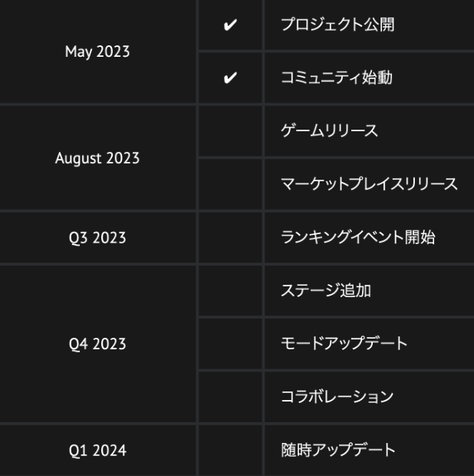This screenshot has height=476, width=474.
Task: Select the 随時アップデート milestone
Action: [338, 450]
